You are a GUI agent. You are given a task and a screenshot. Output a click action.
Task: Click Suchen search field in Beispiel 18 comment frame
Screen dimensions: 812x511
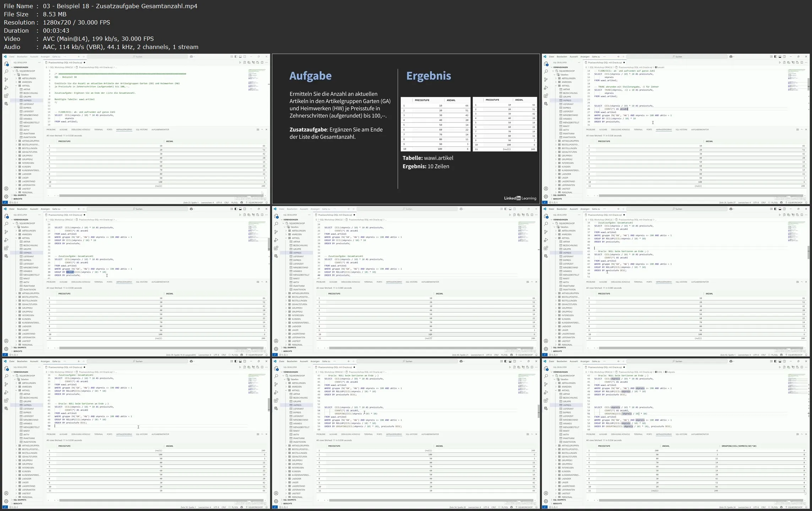click(138, 56)
